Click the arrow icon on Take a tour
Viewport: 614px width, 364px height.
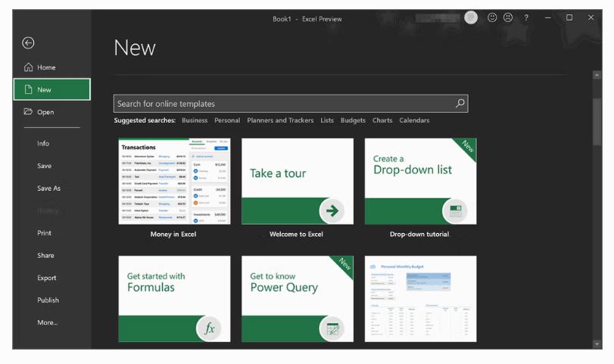[x=332, y=211]
